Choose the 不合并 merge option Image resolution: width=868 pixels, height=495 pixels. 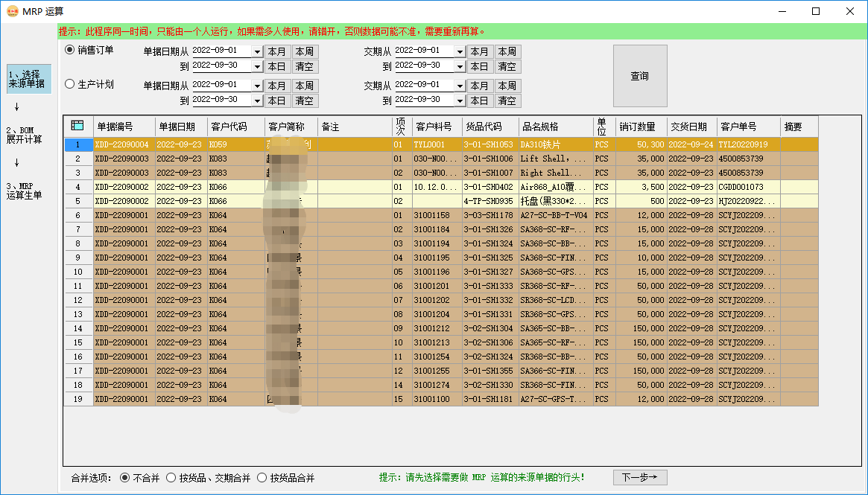pos(125,478)
